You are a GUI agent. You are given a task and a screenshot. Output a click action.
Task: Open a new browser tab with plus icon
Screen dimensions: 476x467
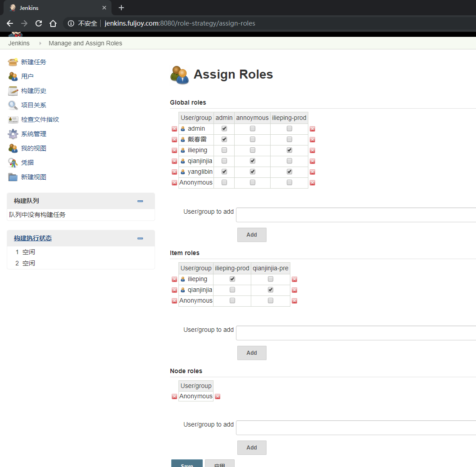(121, 8)
